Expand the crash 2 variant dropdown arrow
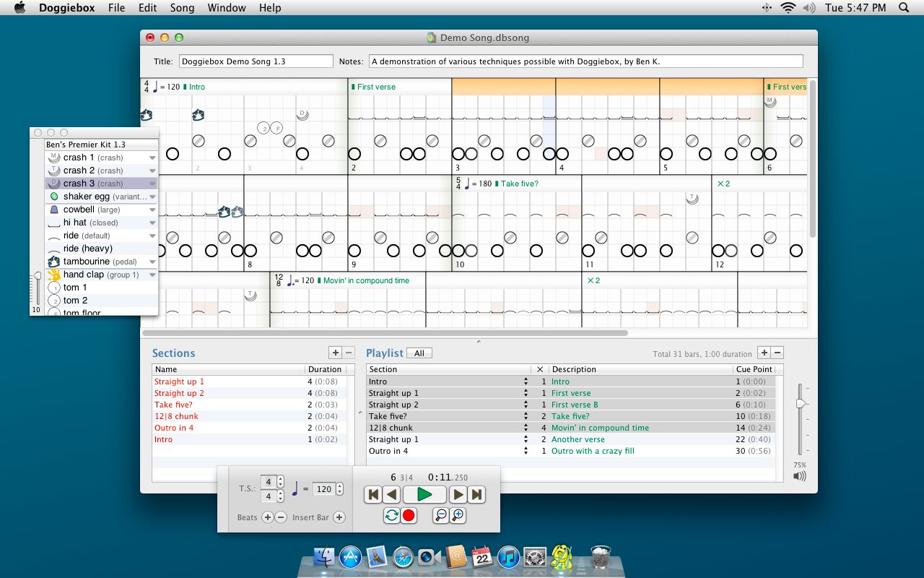Image resolution: width=924 pixels, height=578 pixels. (x=152, y=171)
